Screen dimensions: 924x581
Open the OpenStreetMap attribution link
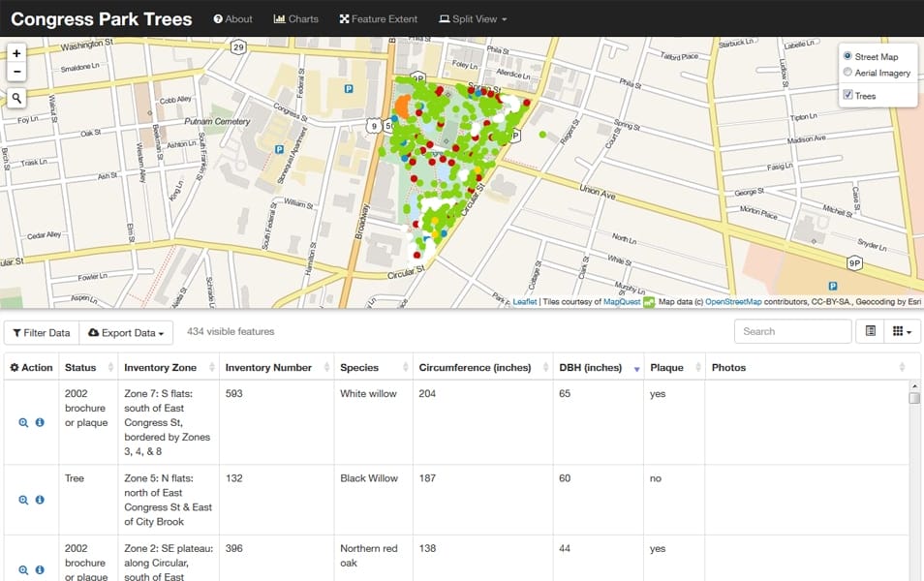point(733,302)
